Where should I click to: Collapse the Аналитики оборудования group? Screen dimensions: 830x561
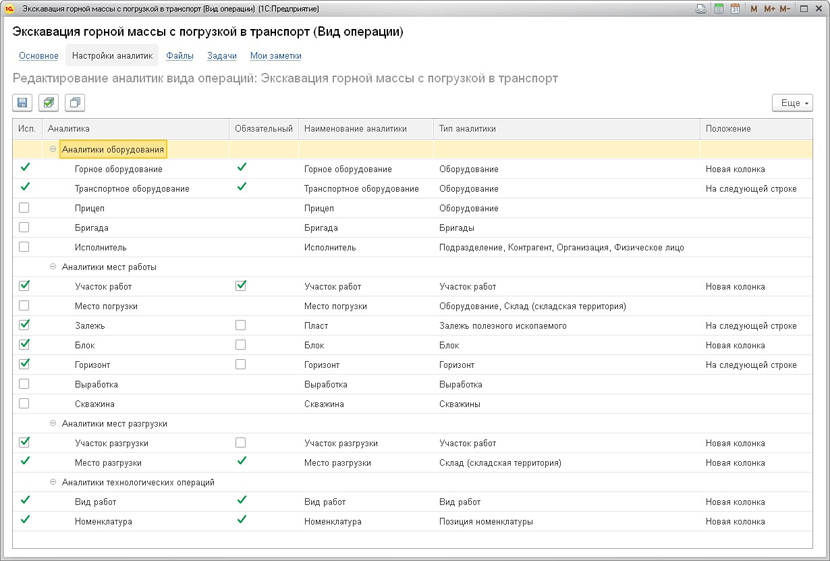coord(53,149)
